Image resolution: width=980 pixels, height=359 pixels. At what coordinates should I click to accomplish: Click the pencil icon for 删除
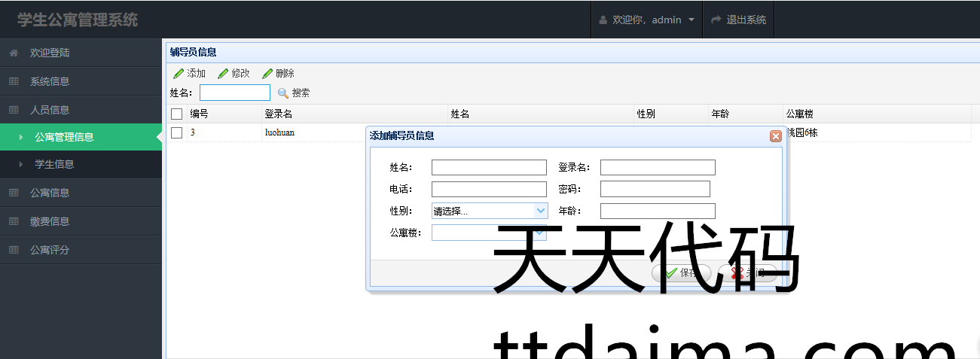click(x=267, y=74)
